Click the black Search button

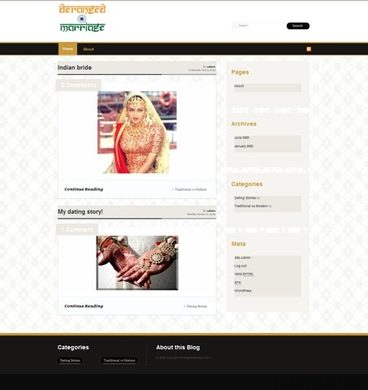click(x=298, y=26)
